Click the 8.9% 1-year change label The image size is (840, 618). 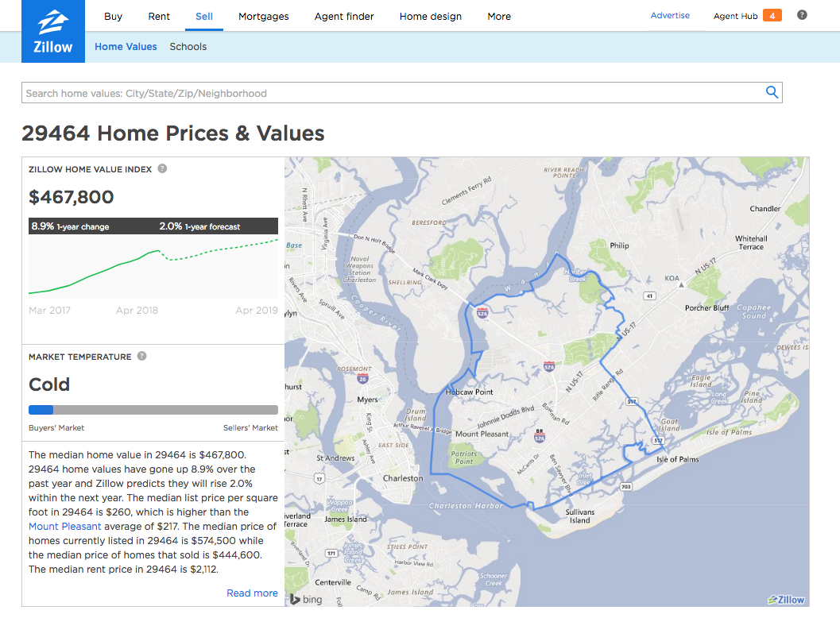(x=70, y=226)
